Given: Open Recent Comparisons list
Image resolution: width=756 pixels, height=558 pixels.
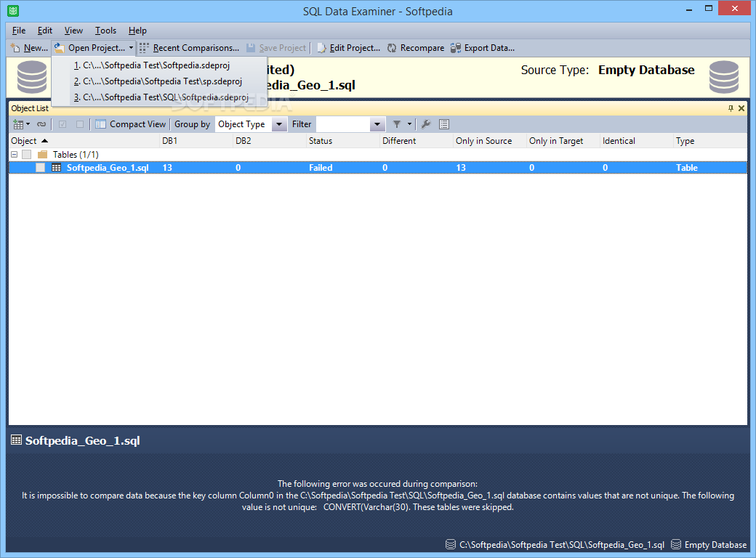Looking at the screenshot, I should [x=196, y=48].
